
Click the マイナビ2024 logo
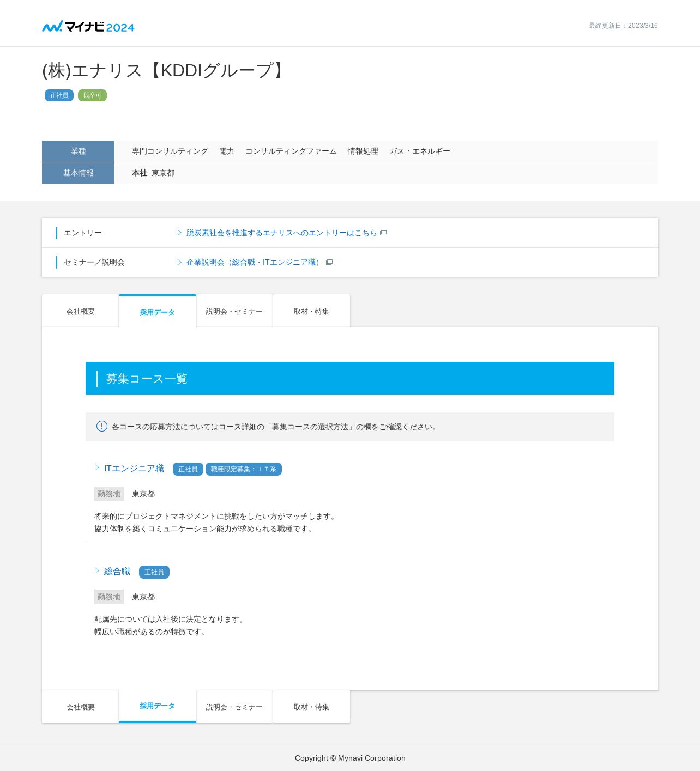click(88, 26)
